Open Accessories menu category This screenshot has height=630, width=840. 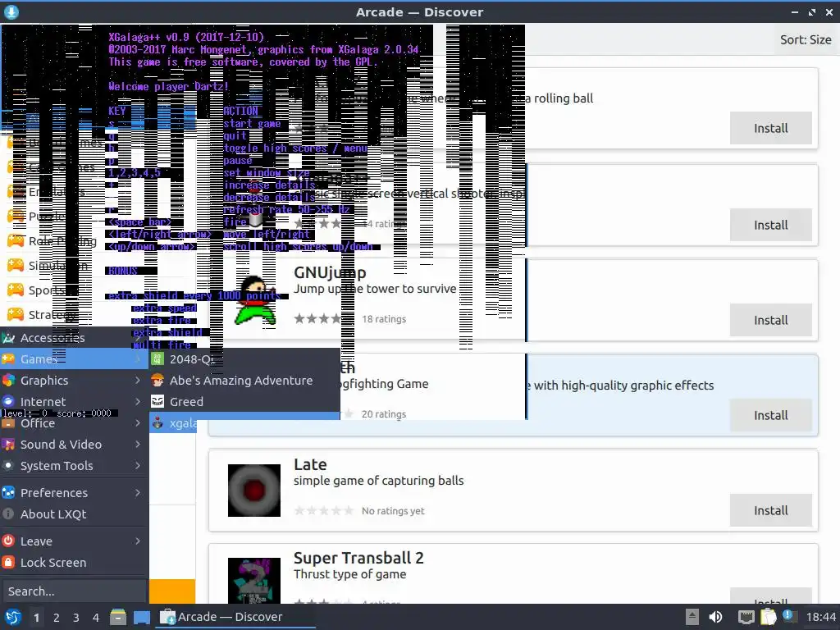75,337
